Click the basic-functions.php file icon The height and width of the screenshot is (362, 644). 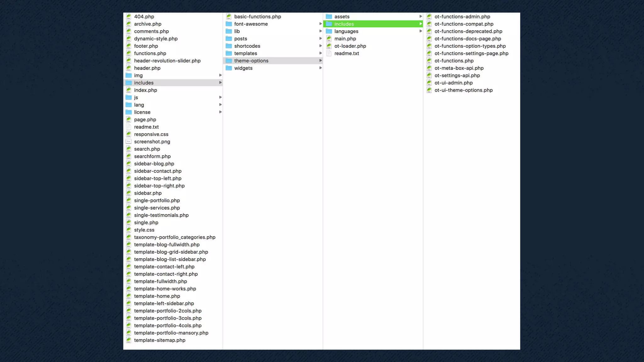pos(229,17)
